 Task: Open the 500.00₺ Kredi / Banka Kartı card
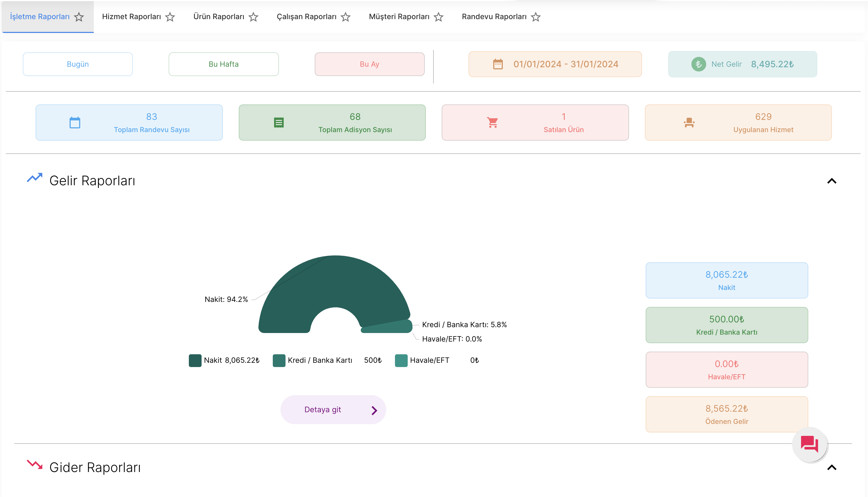727,325
